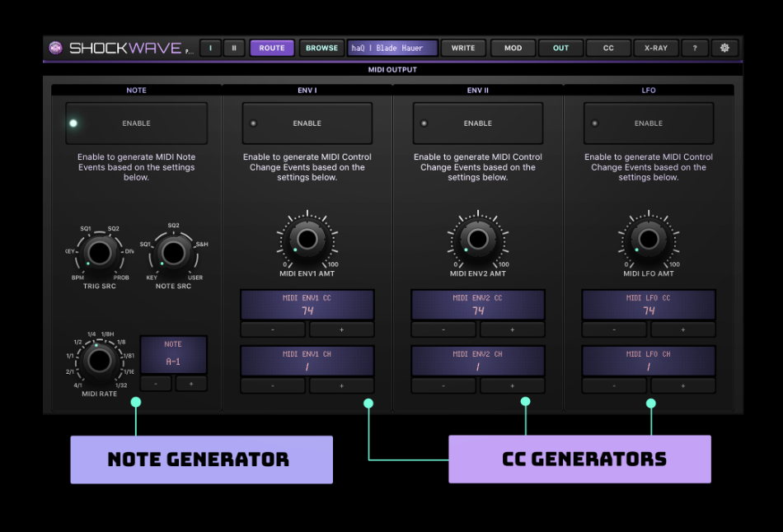The image size is (783, 532).
Task: Open the MOD tab
Action: (x=513, y=48)
